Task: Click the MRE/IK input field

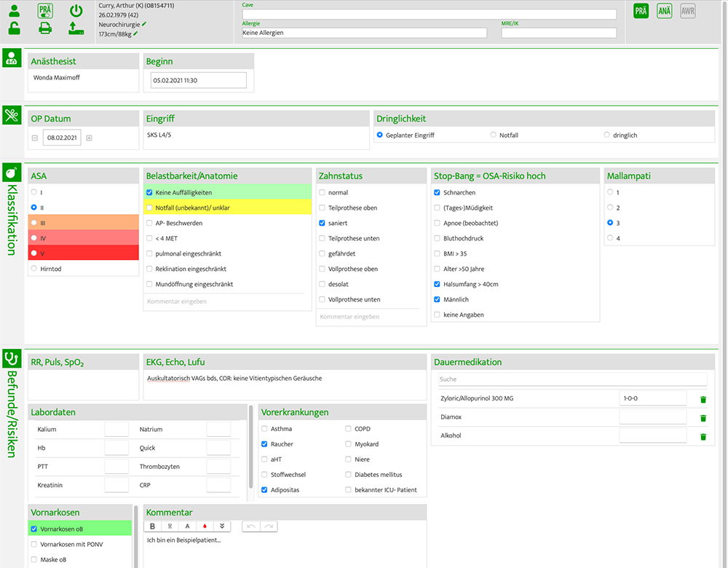Action: click(x=558, y=33)
